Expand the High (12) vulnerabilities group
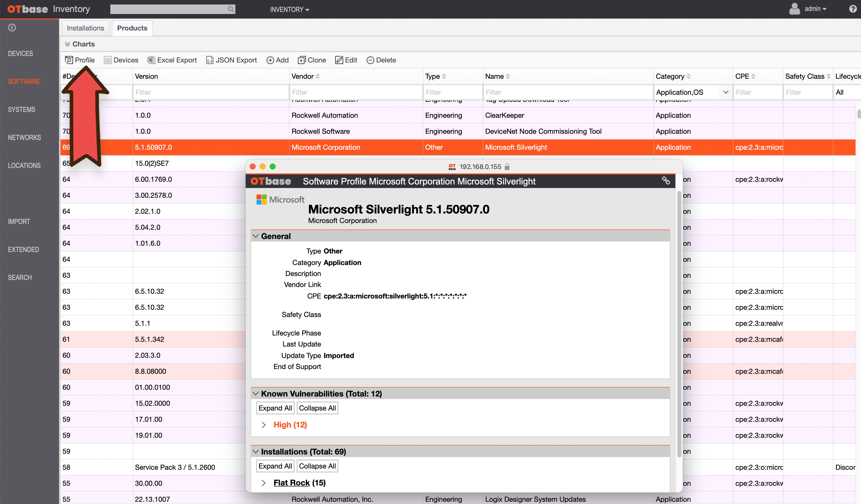This screenshot has width=861, height=504. 263,425
